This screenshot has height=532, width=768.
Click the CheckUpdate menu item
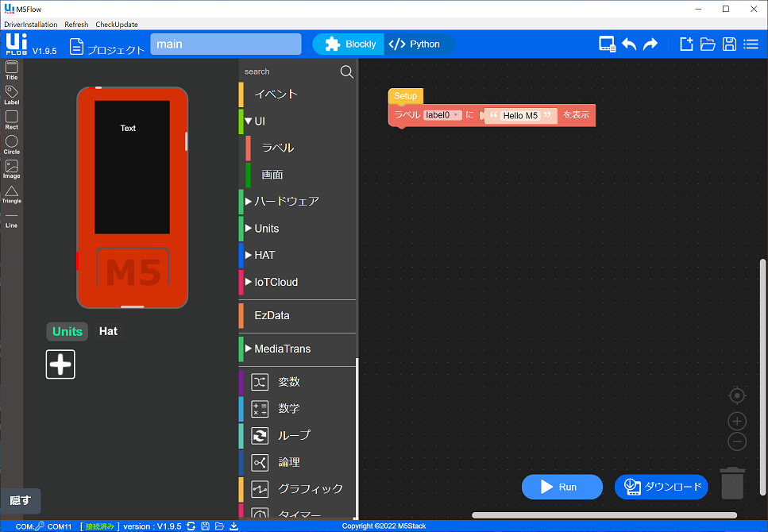[x=117, y=25]
